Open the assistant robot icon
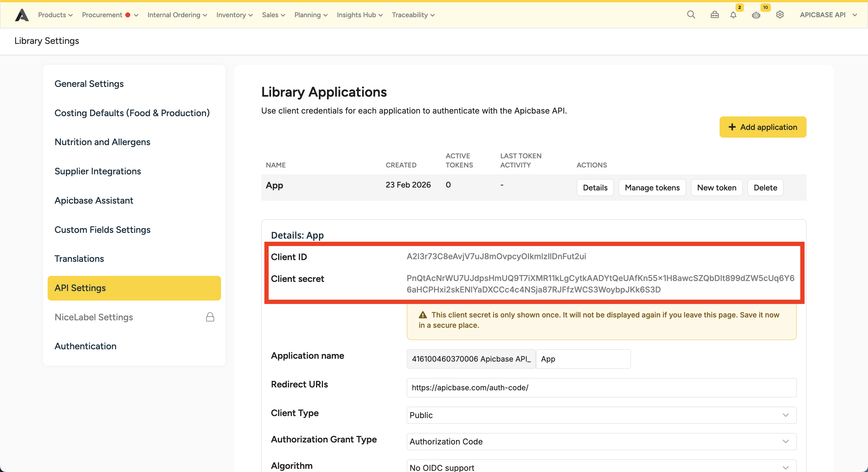Screen dimensions: 868x472 coord(756,15)
